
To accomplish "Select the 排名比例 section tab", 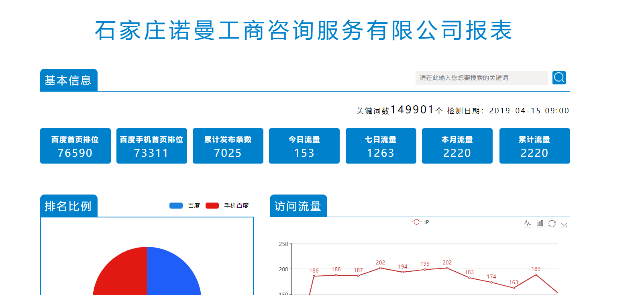I will click(x=69, y=206).
